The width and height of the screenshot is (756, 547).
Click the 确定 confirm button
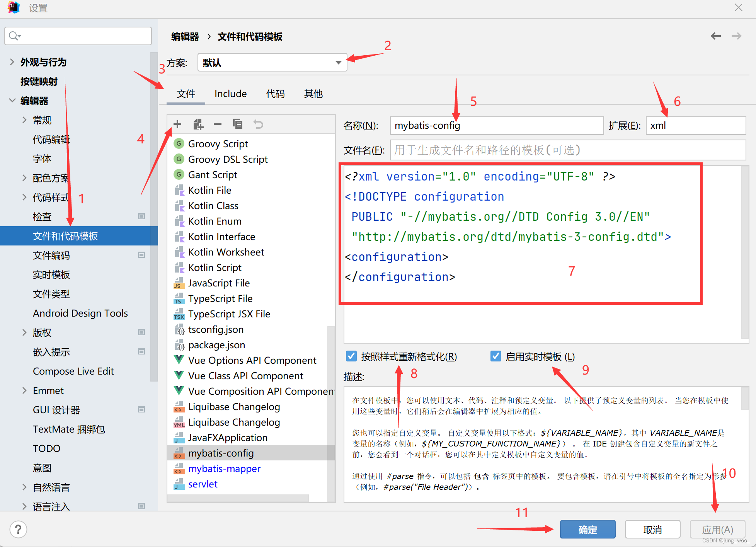pyautogui.click(x=587, y=529)
